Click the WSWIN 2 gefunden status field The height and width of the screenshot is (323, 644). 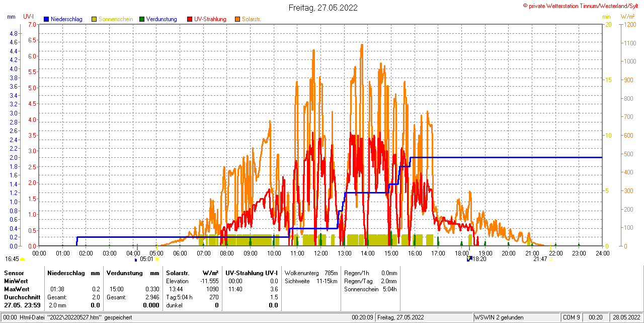tap(516, 317)
